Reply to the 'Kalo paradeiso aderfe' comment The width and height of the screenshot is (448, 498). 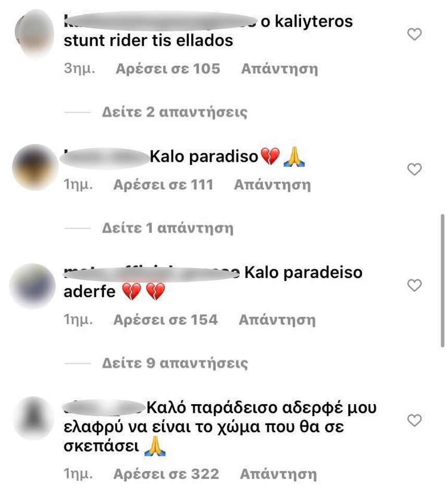(x=277, y=320)
